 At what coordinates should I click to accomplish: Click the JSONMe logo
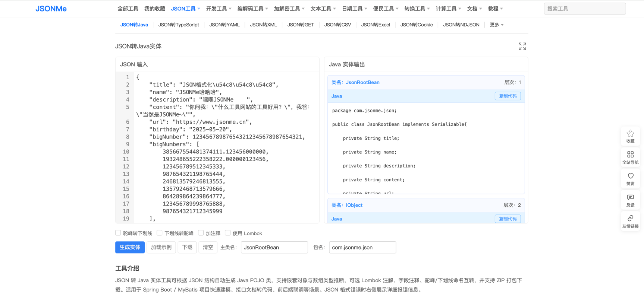click(x=51, y=9)
